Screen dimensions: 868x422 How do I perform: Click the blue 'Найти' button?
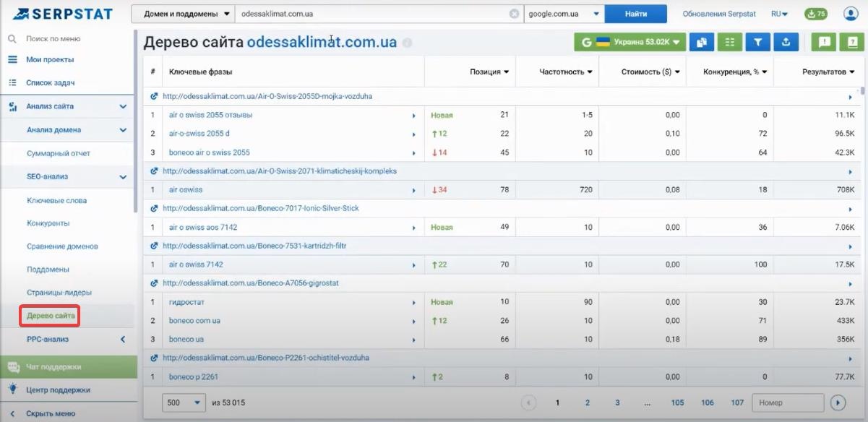point(636,14)
